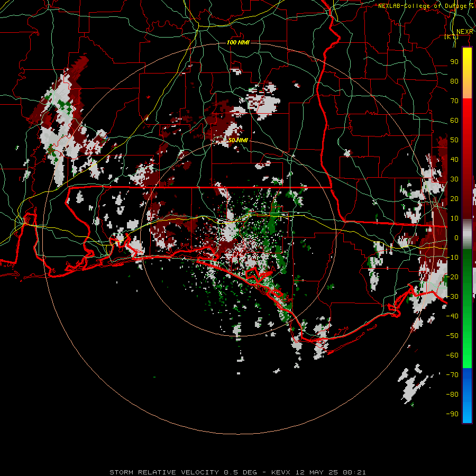Click the positive 10 value on the velocity scale
The width and height of the screenshot is (476, 476).
click(x=454, y=218)
